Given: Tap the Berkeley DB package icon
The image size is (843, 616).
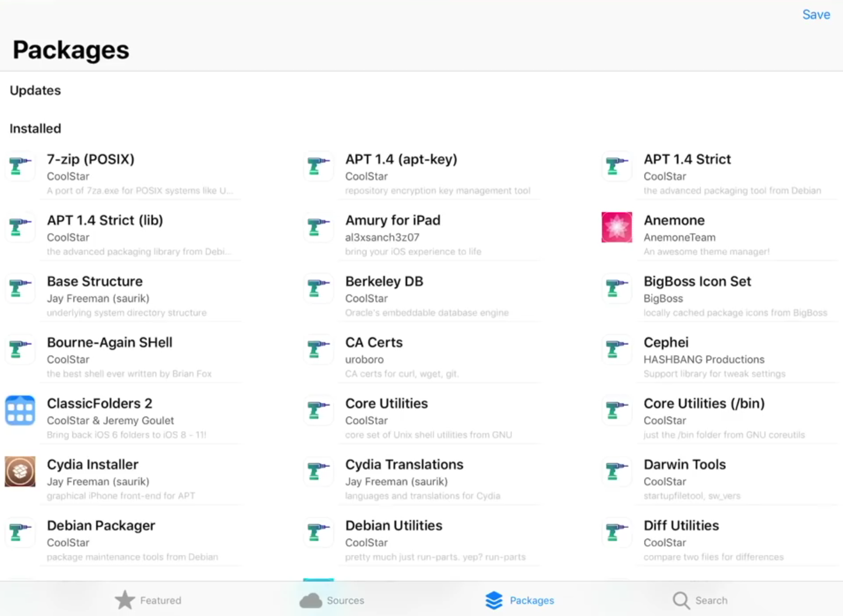Looking at the screenshot, I should pos(318,288).
